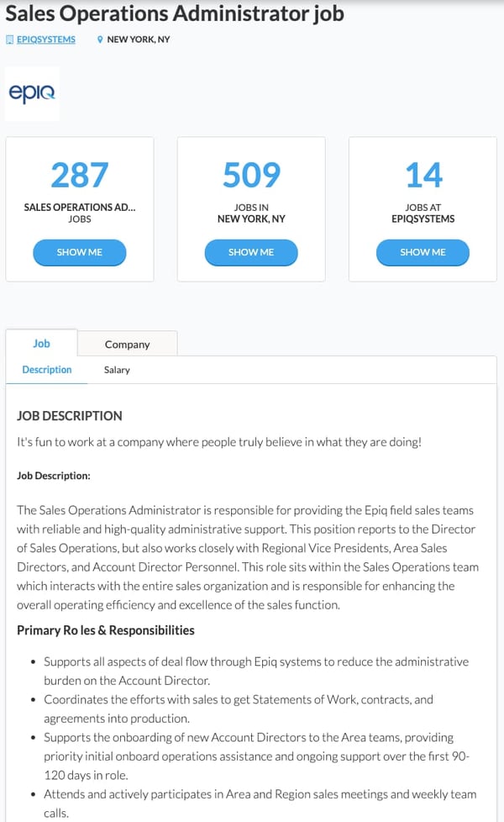Select the Description sub-tab
This screenshot has height=822, width=504.
tap(47, 370)
